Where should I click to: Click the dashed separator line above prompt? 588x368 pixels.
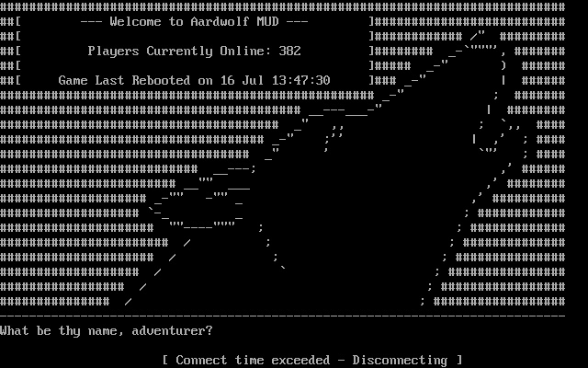[x=282, y=316]
